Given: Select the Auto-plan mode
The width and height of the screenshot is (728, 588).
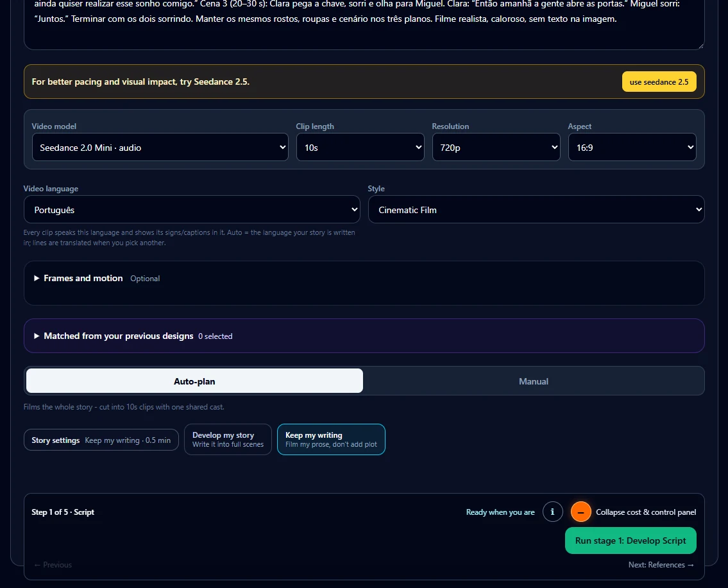Looking at the screenshot, I should [194, 381].
